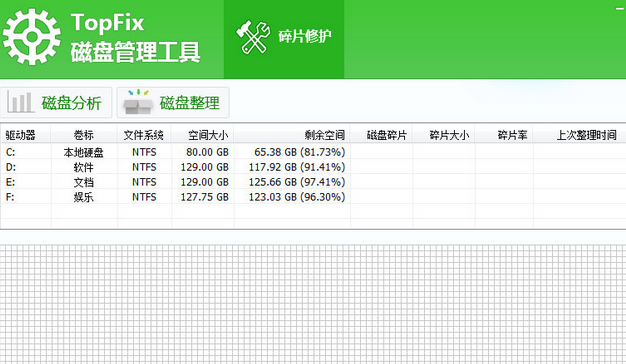Image resolution: width=626 pixels, height=364 pixels.
Task: Sort by 碎片大小 column header
Action: [444, 135]
